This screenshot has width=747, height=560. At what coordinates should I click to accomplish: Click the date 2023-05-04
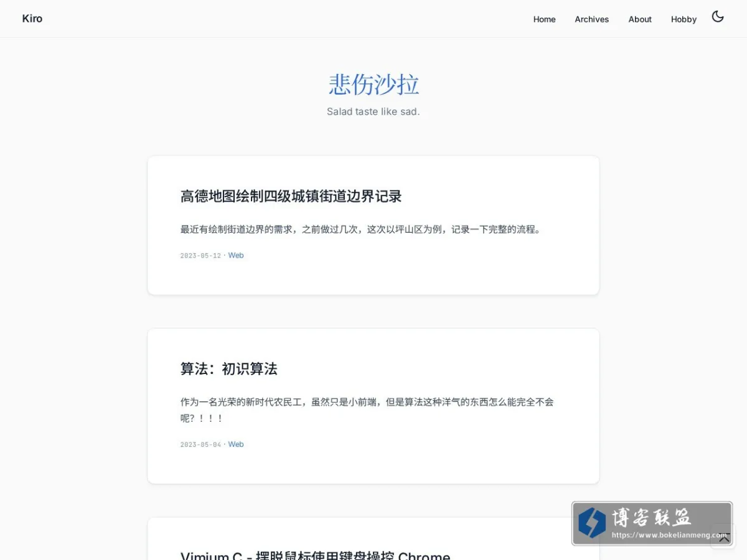(200, 445)
